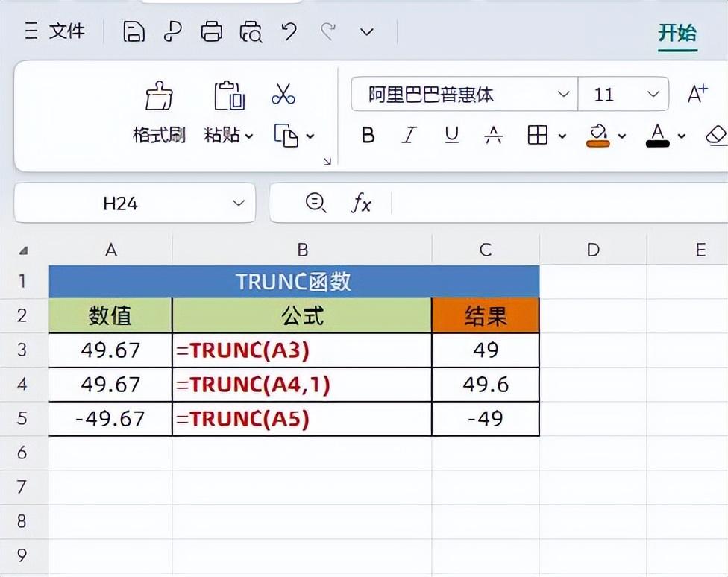This screenshot has height=577, width=728.
Task: Click the Copy icon
Action: pos(286,136)
